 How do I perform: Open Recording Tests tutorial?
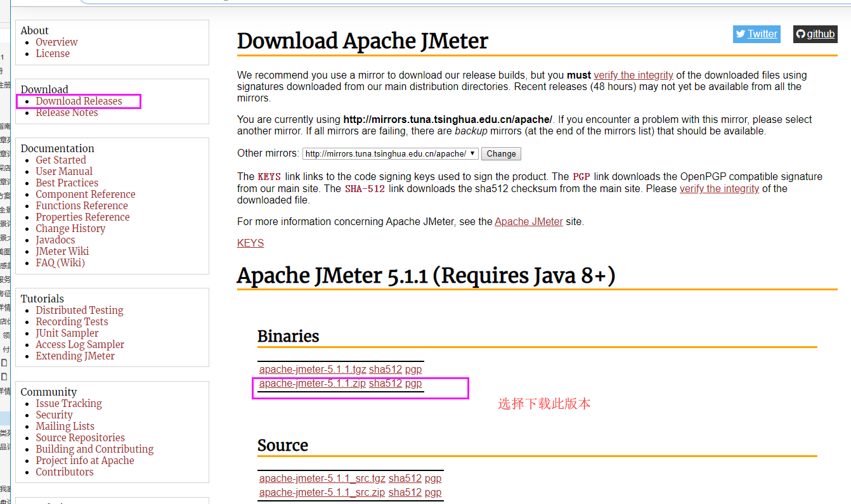pyautogui.click(x=72, y=321)
